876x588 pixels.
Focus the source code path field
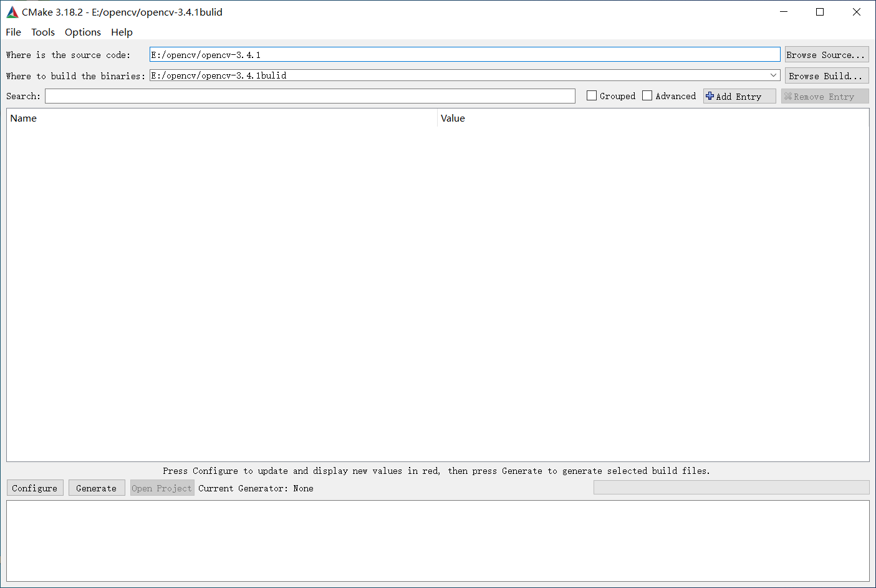[x=464, y=55]
